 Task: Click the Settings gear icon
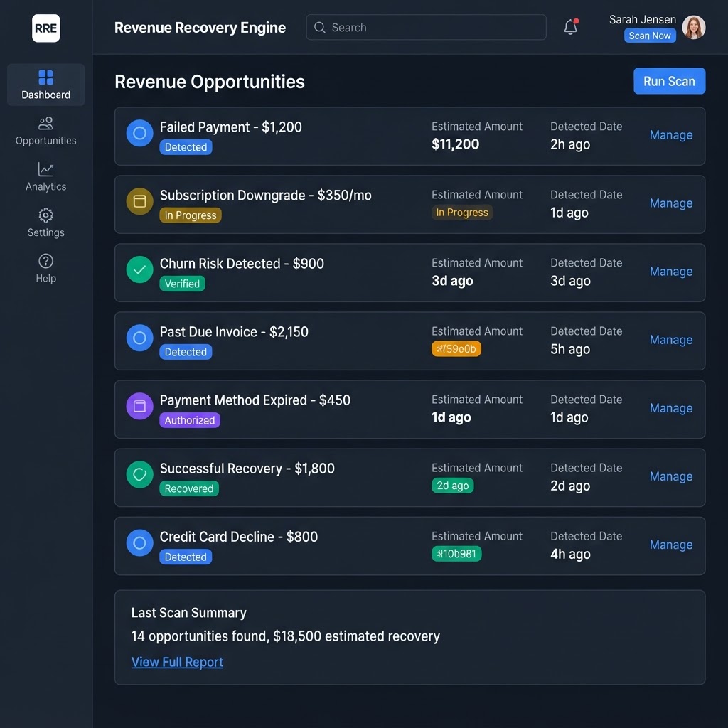(45, 215)
